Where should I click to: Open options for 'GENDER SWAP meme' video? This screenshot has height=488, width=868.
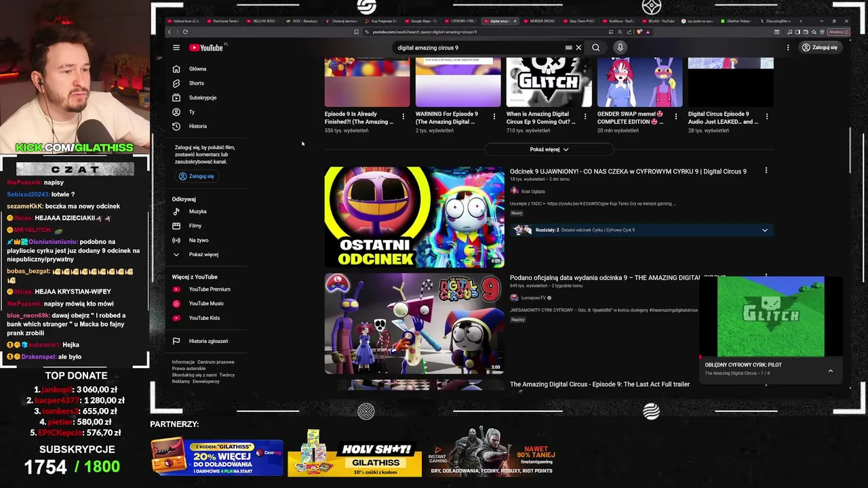pos(676,117)
